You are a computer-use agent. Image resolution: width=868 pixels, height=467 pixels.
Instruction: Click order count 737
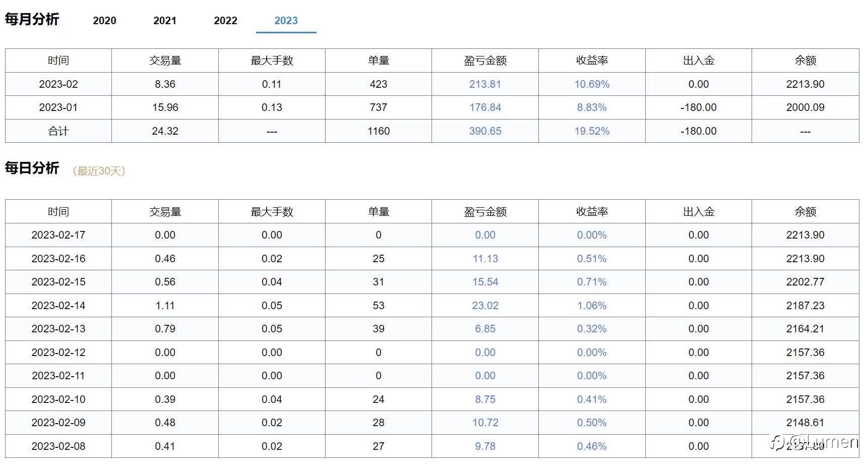[x=379, y=107]
